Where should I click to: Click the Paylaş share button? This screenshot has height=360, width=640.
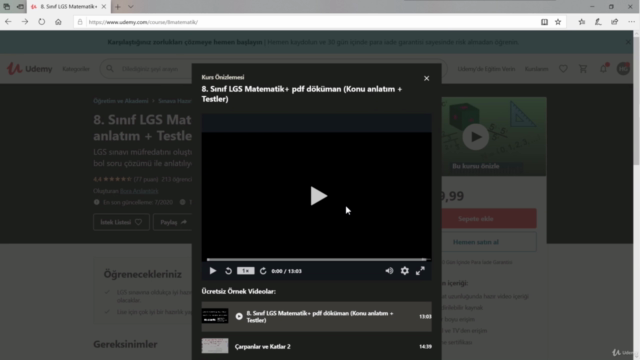pyautogui.click(x=172, y=222)
